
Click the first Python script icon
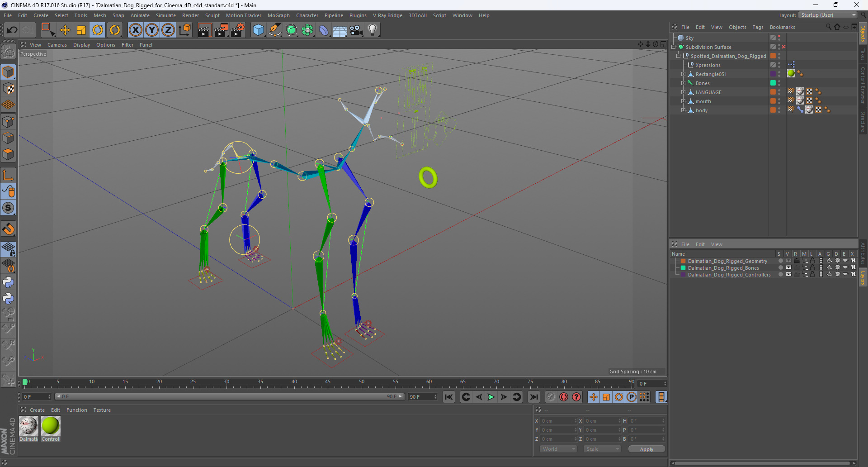8,282
